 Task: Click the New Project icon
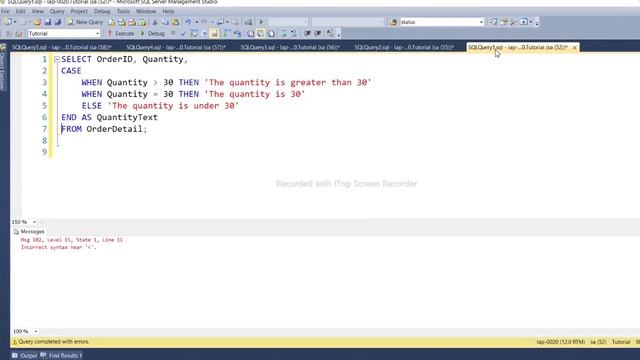coord(9,22)
